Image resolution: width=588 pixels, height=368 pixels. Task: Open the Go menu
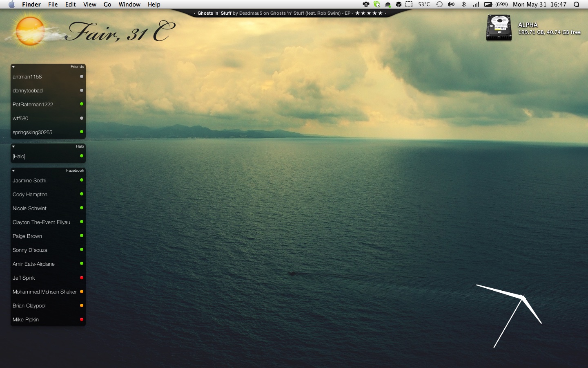tap(107, 4)
